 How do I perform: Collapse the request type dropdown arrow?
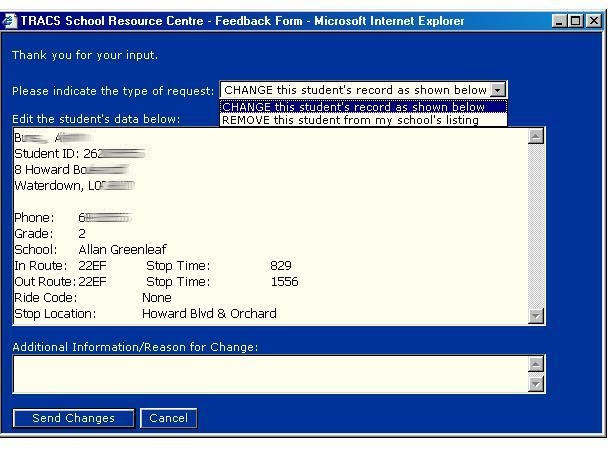pos(499,90)
